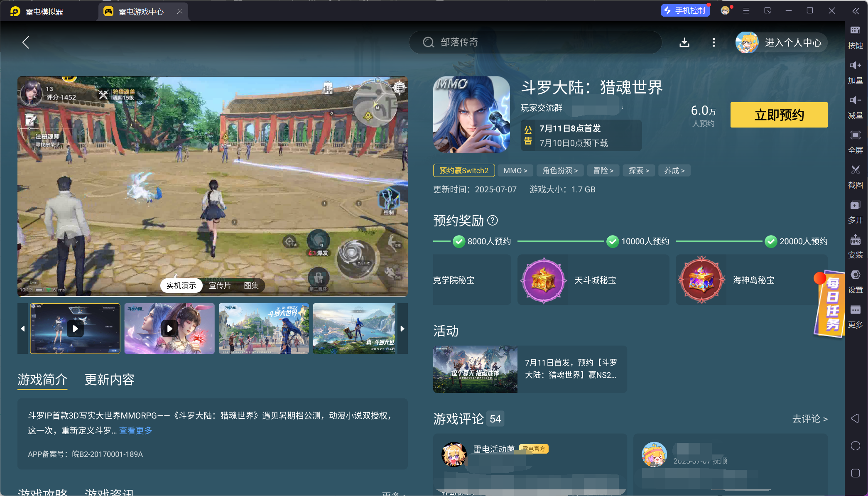Open the MMO category tag

tap(515, 170)
